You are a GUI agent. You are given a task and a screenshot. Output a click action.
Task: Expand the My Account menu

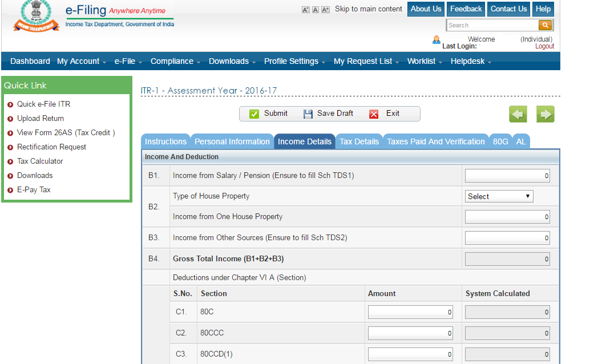82,61
